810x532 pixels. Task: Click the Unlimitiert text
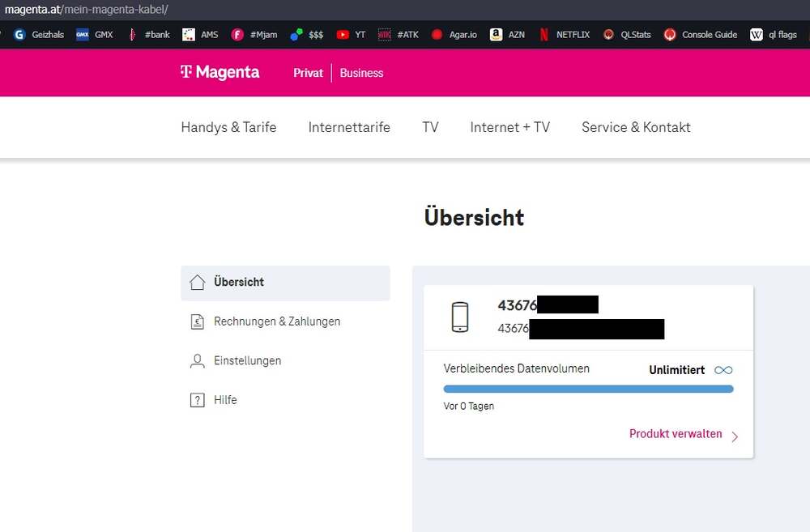pos(676,370)
